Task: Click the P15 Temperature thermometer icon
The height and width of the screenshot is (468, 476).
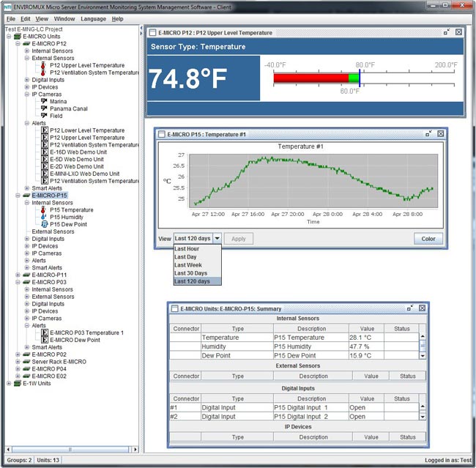Action: coord(43,209)
